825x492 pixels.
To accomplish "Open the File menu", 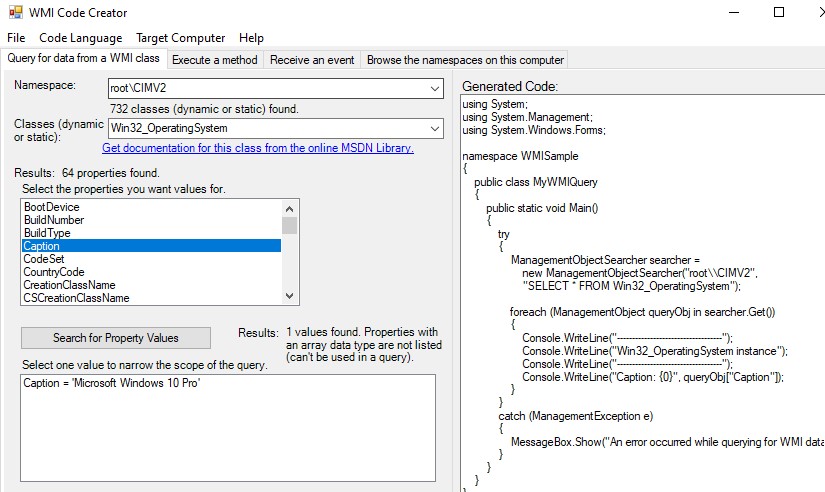I will pyautogui.click(x=16, y=38).
